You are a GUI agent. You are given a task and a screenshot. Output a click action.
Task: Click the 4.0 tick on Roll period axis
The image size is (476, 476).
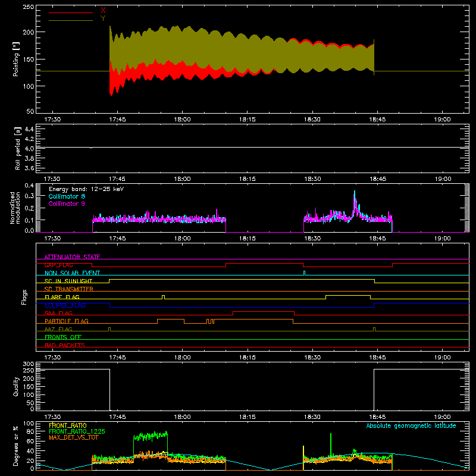click(29, 149)
